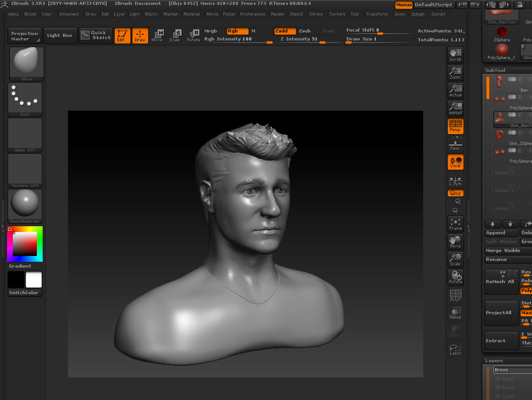Open the Document menu

[x=69, y=14]
